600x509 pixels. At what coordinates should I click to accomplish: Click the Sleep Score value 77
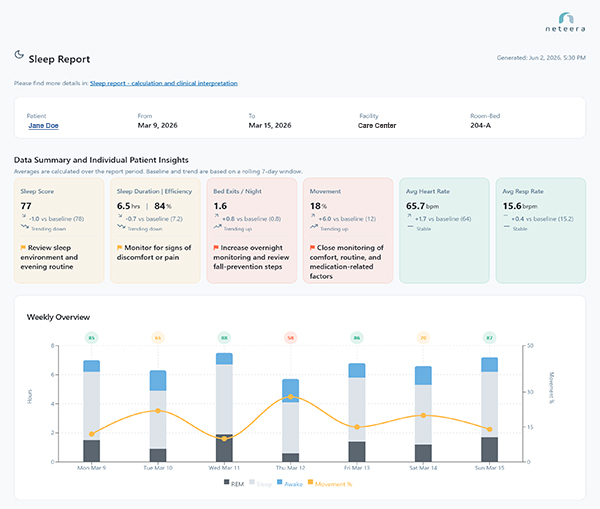[26, 206]
